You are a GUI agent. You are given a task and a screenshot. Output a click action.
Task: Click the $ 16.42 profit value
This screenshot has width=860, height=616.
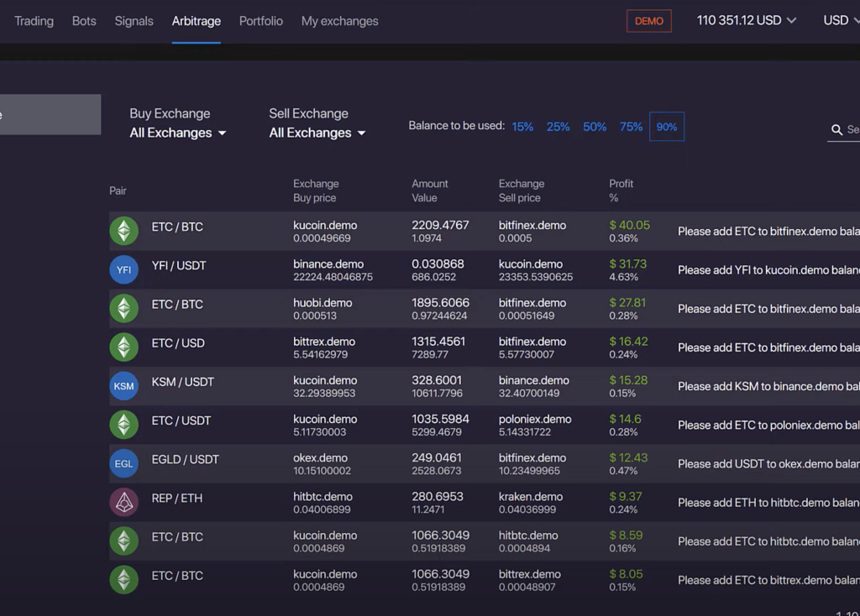(628, 342)
